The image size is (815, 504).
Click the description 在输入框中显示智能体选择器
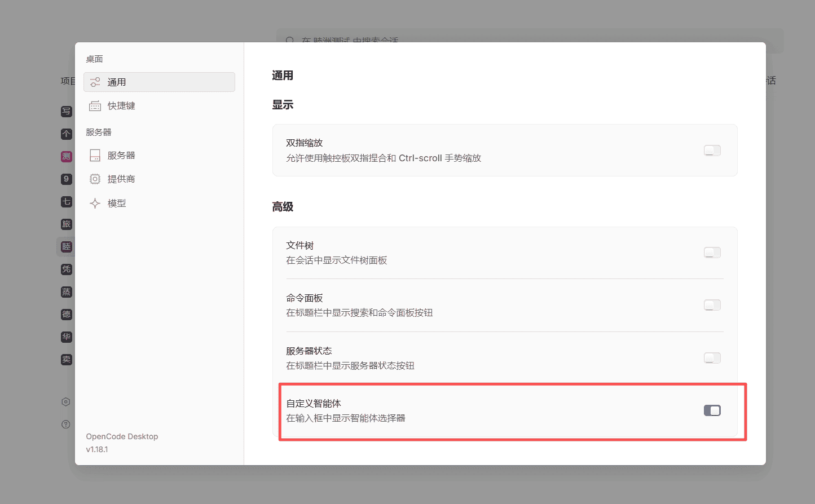coord(346,418)
